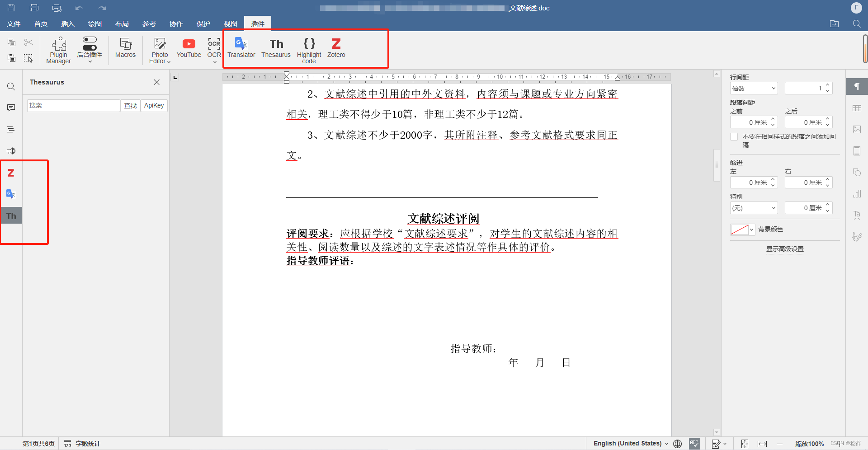
Task: Open the Macros plugin
Action: [x=125, y=47]
